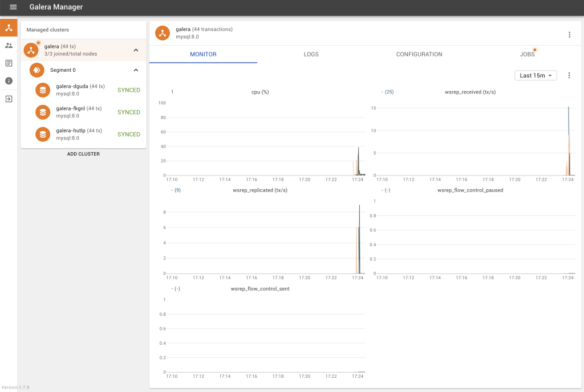This screenshot has height=392, width=584.
Task: Open the Last 15m time range dropdown
Action: [536, 76]
